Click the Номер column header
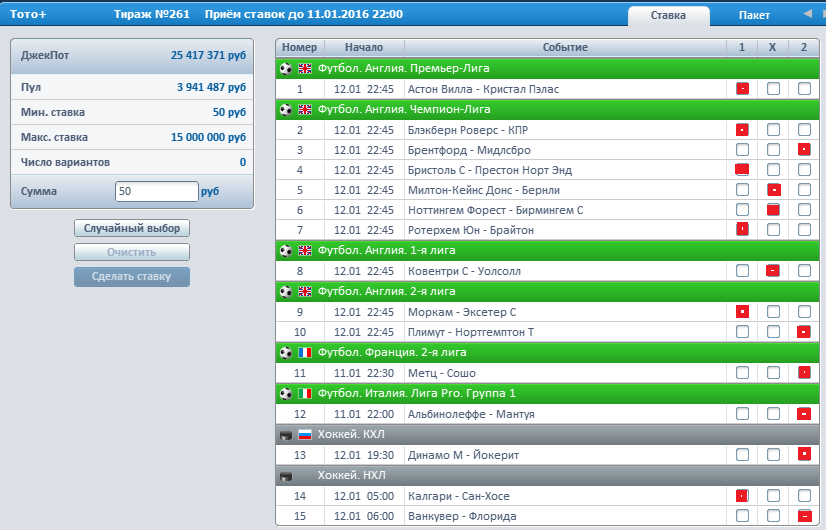 299,47
